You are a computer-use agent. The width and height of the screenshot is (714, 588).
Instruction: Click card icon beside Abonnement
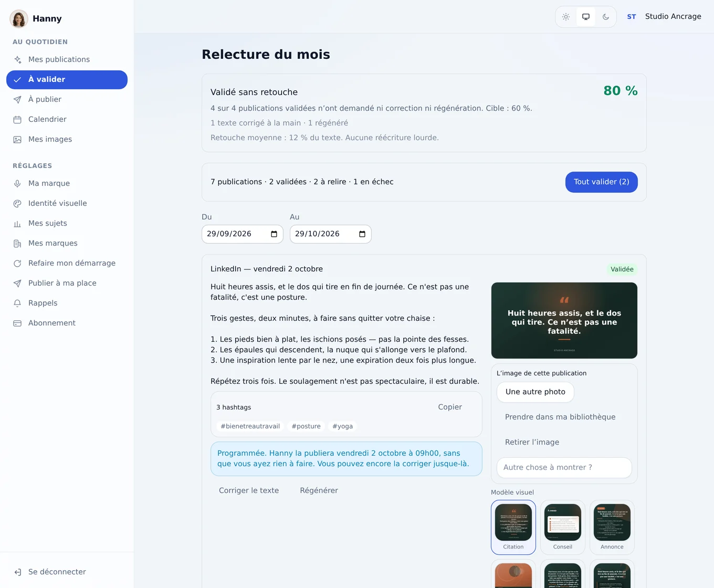point(17,323)
